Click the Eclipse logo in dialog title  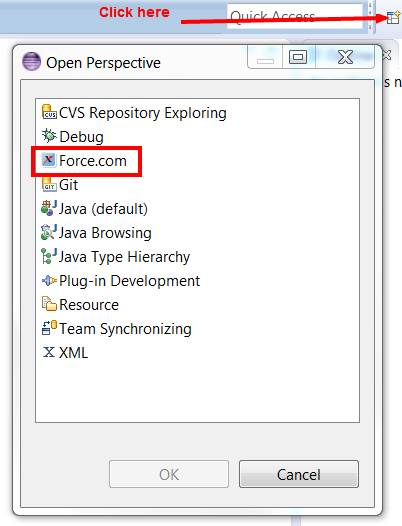31,61
